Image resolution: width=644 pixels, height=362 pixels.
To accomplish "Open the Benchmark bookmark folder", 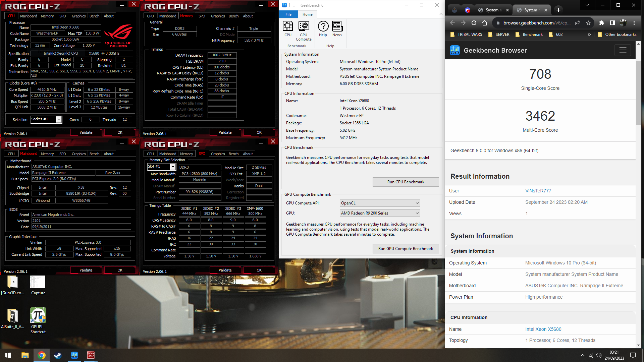I will point(529,35).
